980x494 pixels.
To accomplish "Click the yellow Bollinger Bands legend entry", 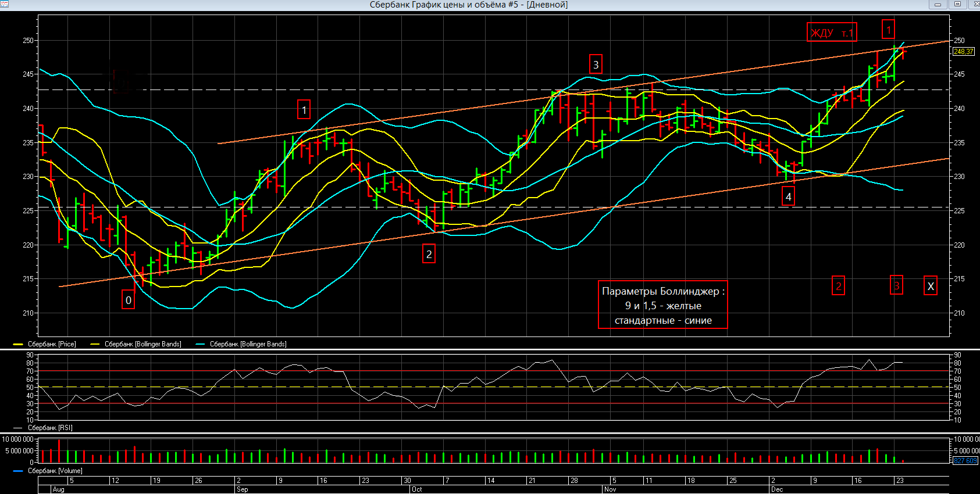I will click(142, 344).
